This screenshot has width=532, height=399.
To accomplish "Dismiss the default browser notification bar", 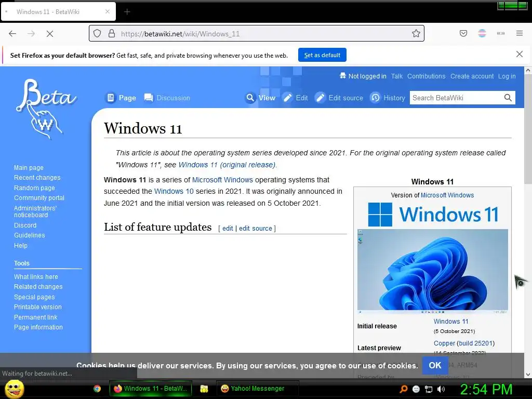I will [x=520, y=54].
